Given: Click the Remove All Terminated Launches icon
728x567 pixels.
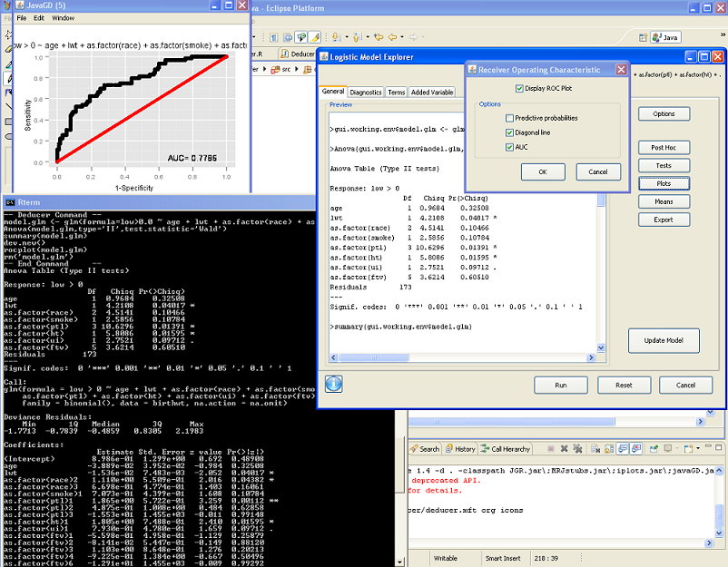Looking at the screenshot, I should click(577, 449).
